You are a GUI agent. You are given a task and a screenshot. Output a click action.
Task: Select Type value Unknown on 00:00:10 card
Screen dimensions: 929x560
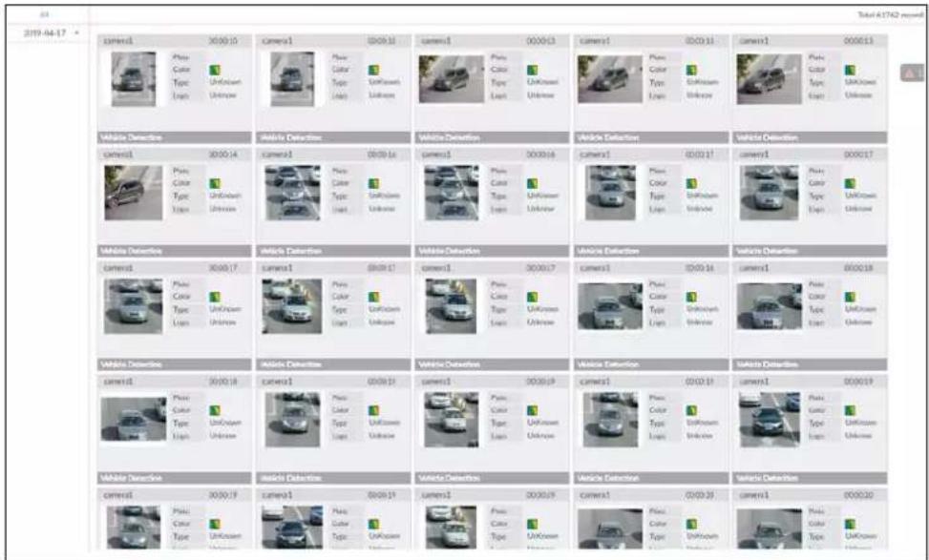click(x=225, y=82)
